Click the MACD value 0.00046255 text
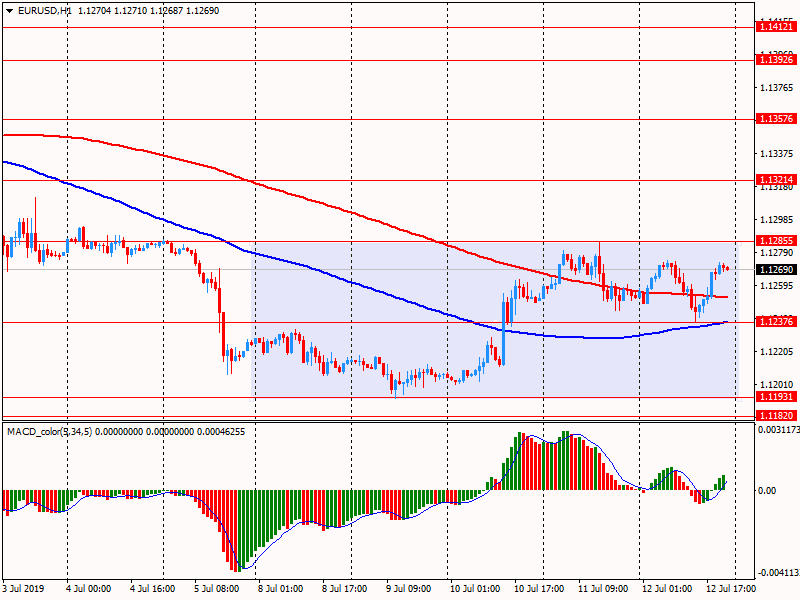 (x=221, y=432)
